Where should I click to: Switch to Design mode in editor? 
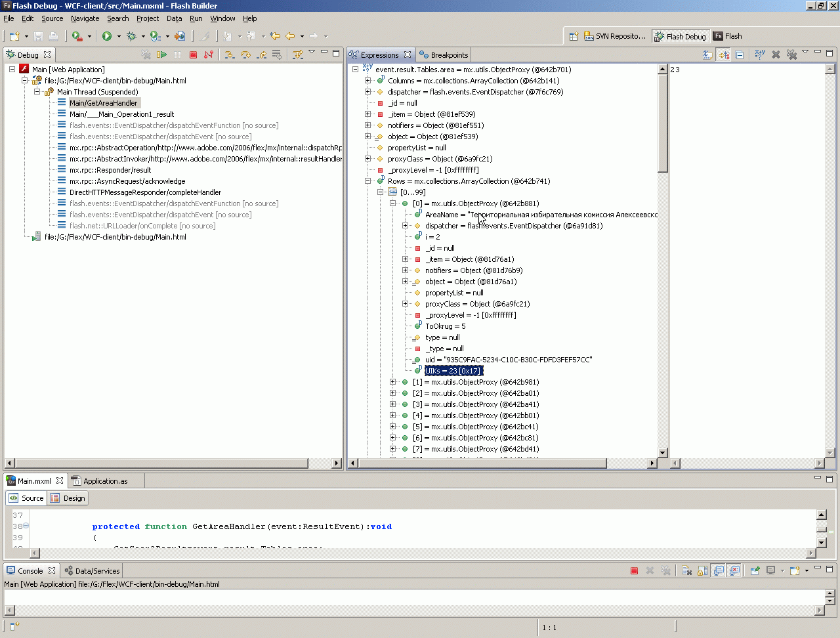(x=68, y=498)
